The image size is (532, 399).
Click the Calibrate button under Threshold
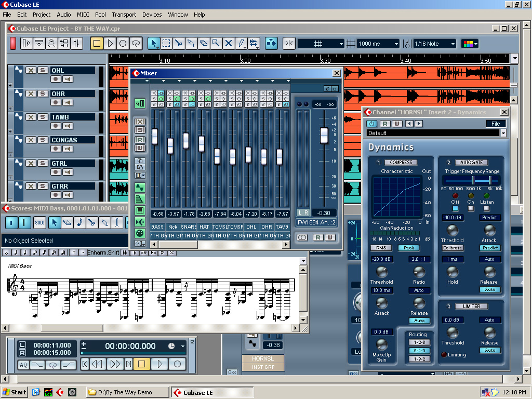click(x=453, y=248)
